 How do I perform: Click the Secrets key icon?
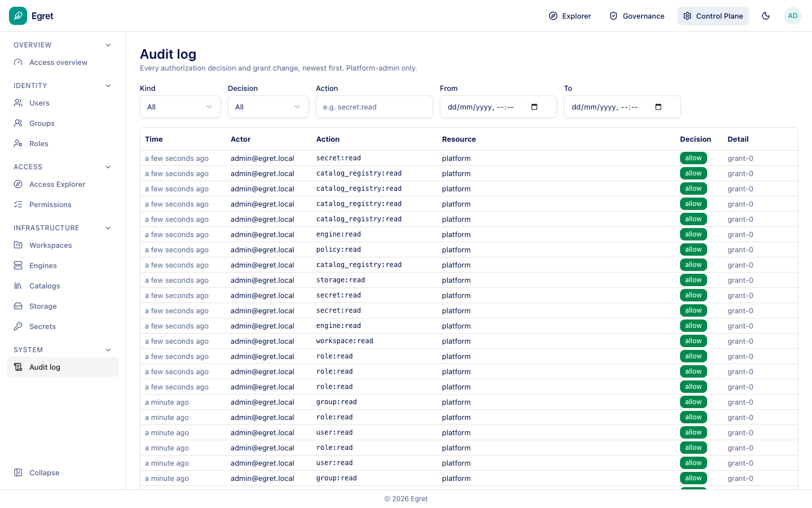18,327
